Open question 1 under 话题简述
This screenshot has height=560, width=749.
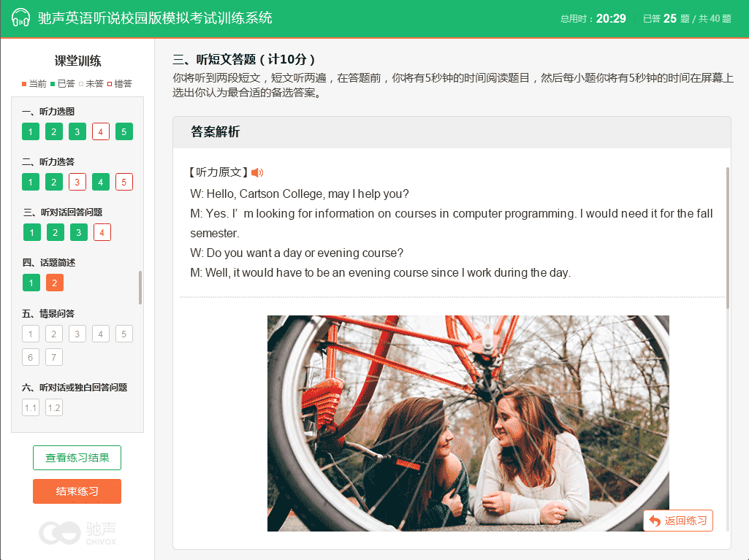pyautogui.click(x=31, y=283)
